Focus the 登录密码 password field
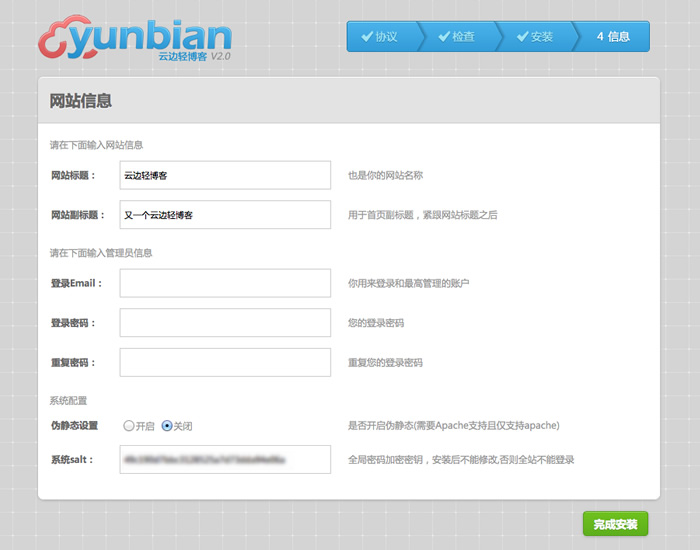 click(x=225, y=323)
